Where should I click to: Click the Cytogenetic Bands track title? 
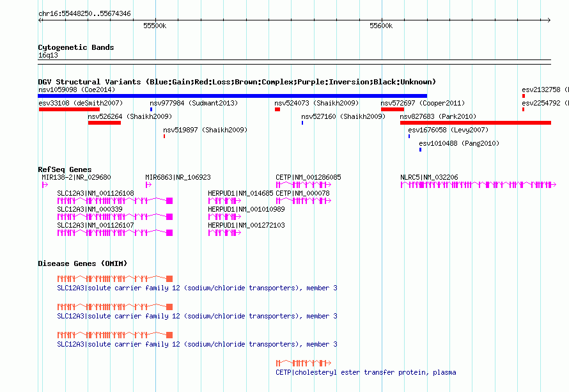(x=76, y=47)
